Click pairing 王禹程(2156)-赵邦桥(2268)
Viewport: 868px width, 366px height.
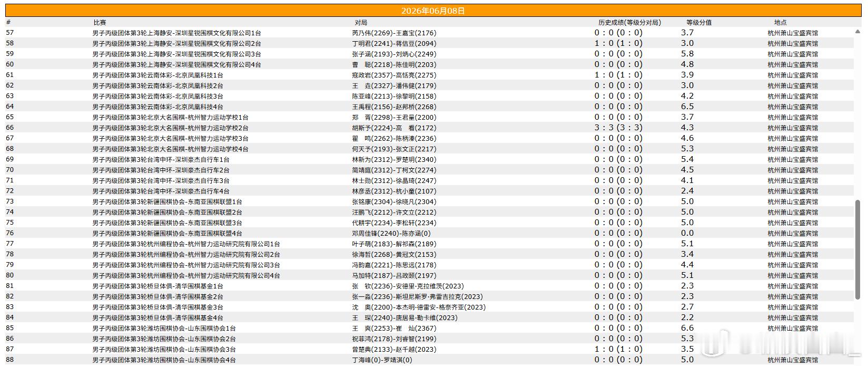coord(394,107)
